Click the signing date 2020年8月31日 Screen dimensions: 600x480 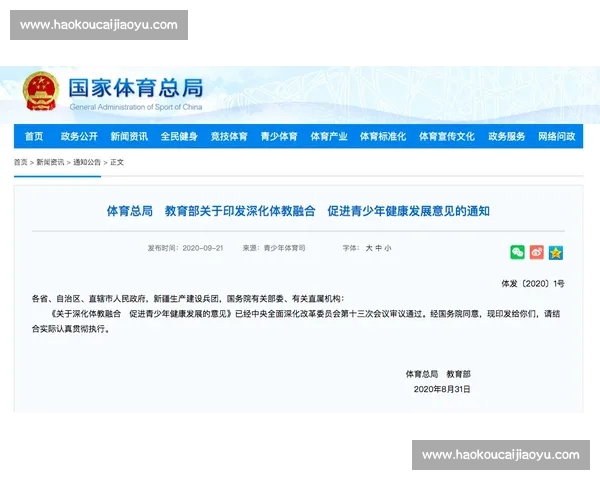[x=442, y=389]
